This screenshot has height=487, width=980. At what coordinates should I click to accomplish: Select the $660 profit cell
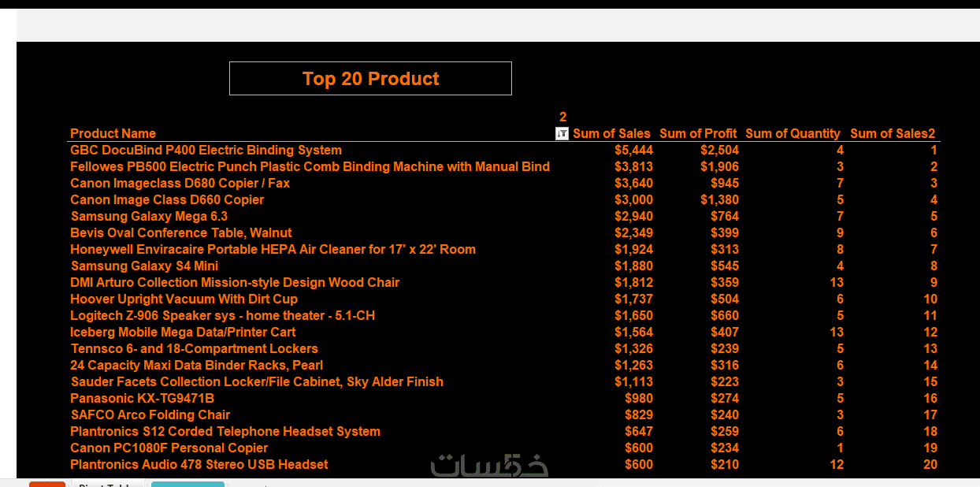[725, 316]
